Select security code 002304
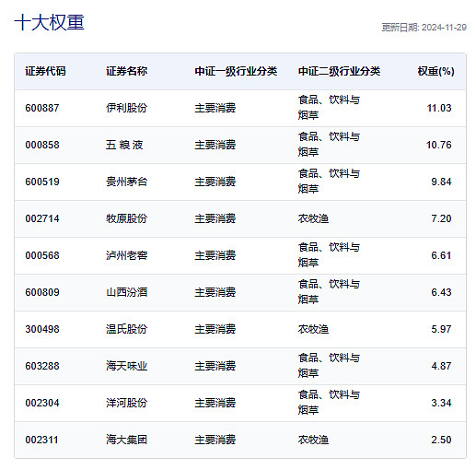The image size is (476, 470). [42, 403]
